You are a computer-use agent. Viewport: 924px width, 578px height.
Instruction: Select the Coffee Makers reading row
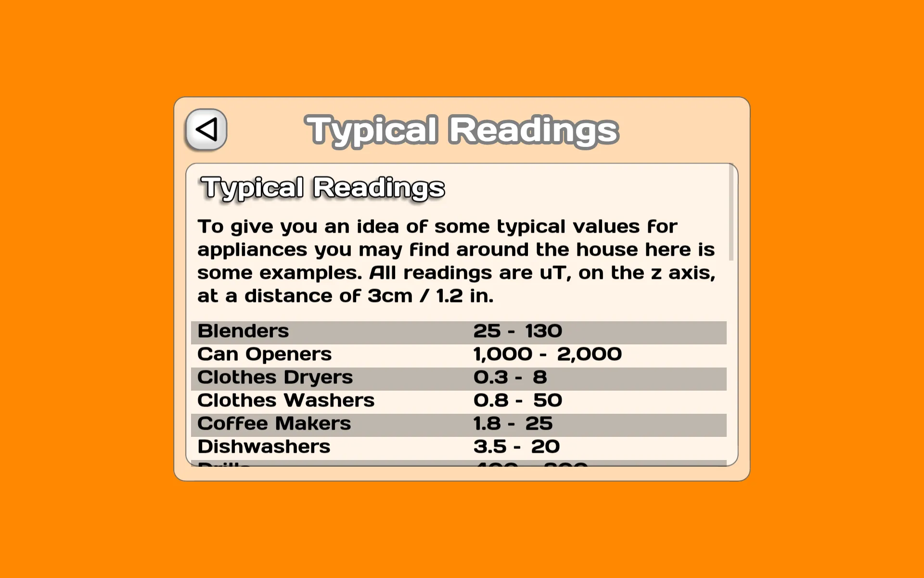click(459, 423)
